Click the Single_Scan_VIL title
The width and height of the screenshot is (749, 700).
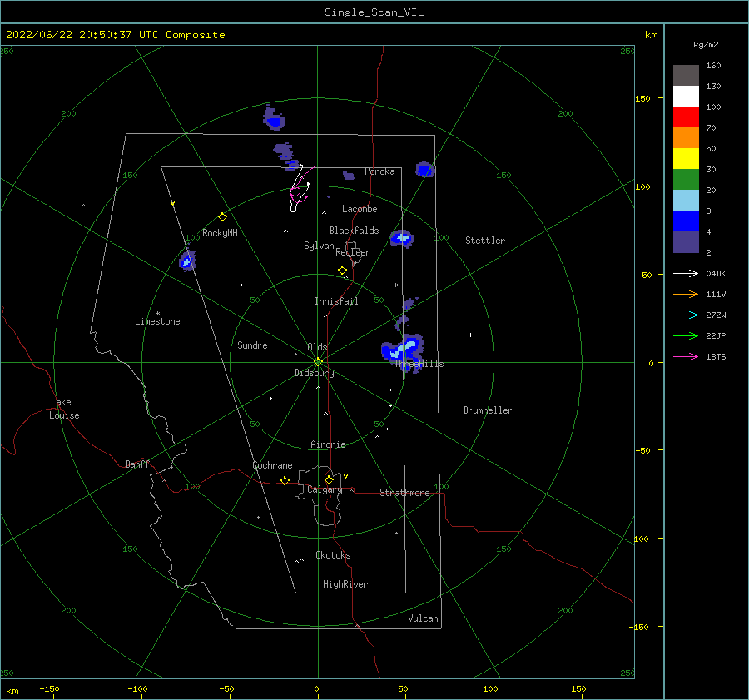374,12
